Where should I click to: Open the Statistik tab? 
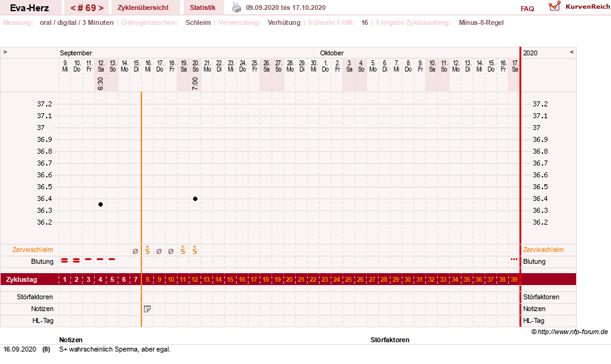point(202,7)
